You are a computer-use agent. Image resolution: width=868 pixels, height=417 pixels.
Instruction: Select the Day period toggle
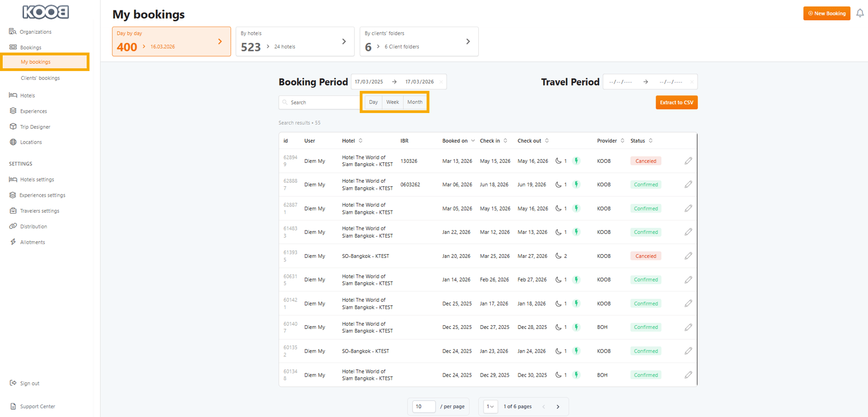(373, 102)
